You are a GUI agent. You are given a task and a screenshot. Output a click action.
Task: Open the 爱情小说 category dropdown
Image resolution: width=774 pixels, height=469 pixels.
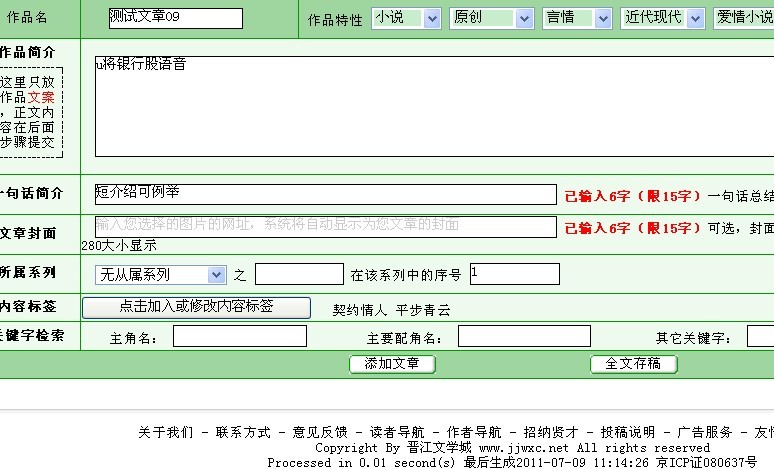point(745,18)
